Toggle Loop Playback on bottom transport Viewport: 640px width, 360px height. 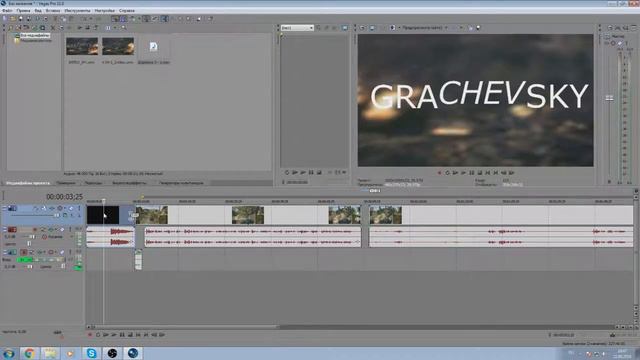click(98, 335)
